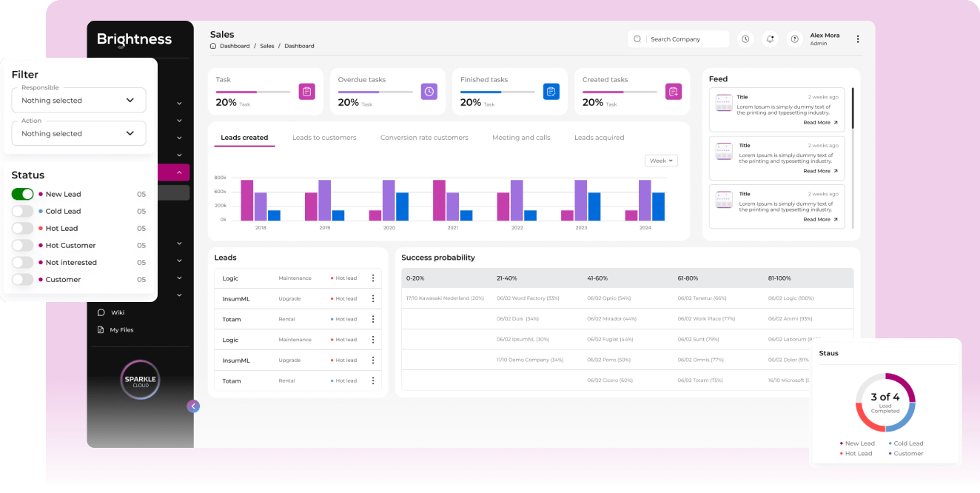Open the kebab menu beside Alex Mora
The height and width of the screenshot is (493, 980).
858,39
